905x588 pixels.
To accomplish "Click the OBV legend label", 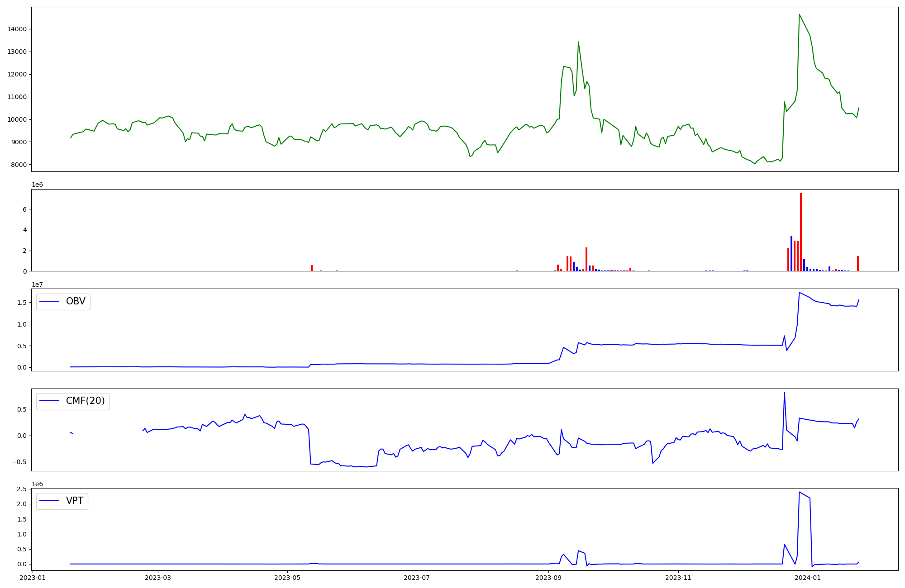I will [x=76, y=302].
